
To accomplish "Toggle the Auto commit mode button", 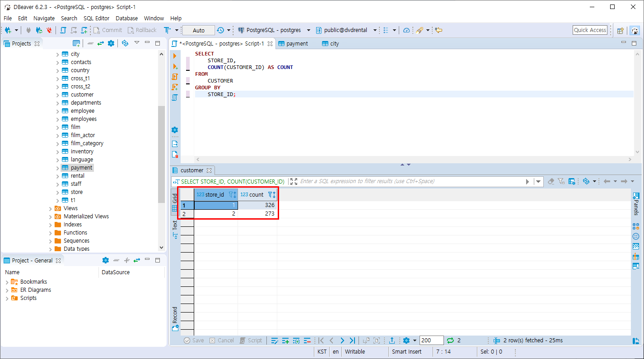I will pos(199,30).
